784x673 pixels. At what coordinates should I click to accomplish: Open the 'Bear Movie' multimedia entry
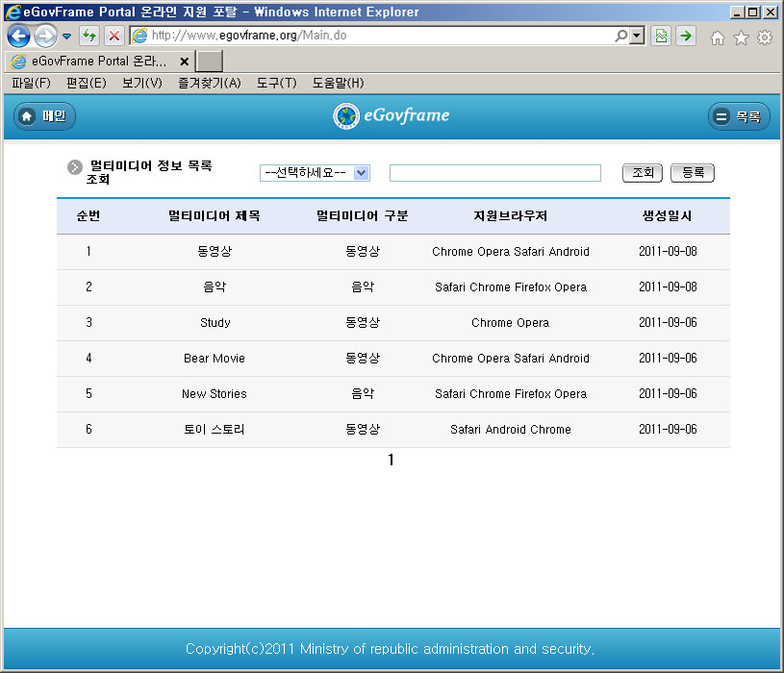pyautogui.click(x=215, y=359)
